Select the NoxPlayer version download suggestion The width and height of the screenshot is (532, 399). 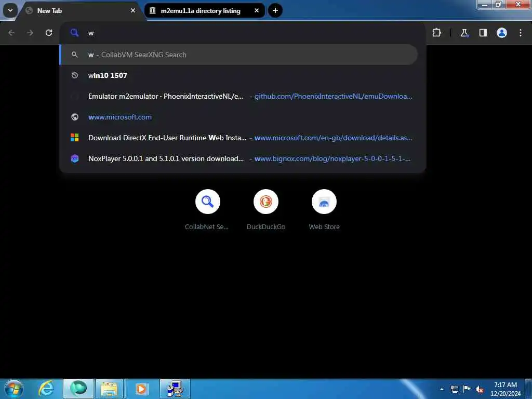pyautogui.click(x=239, y=158)
